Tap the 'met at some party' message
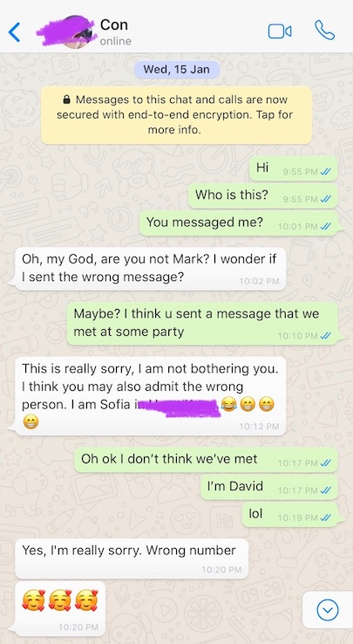The image size is (353, 644). 202,323
